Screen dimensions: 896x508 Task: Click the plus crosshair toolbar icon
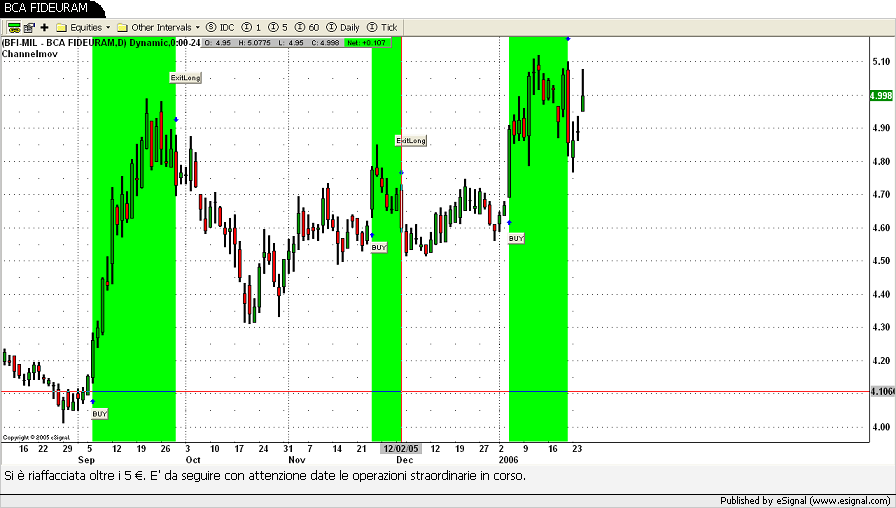click(x=44, y=27)
